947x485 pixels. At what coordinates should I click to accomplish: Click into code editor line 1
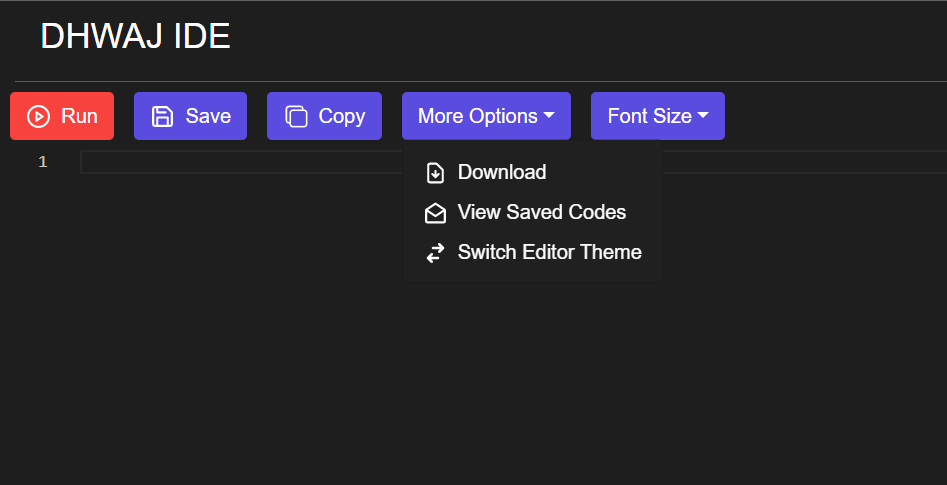coord(513,162)
